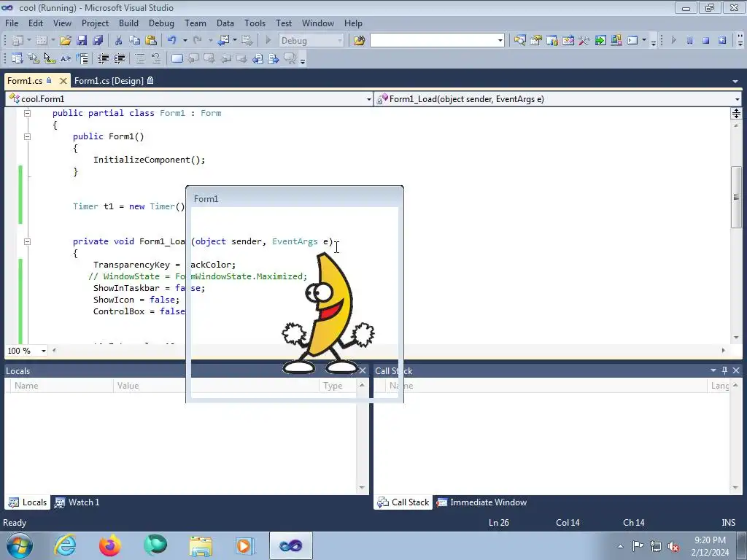Open the Debug solution configuration dropdown
The height and width of the screenshot is (560, 747).
click(340, 41)
